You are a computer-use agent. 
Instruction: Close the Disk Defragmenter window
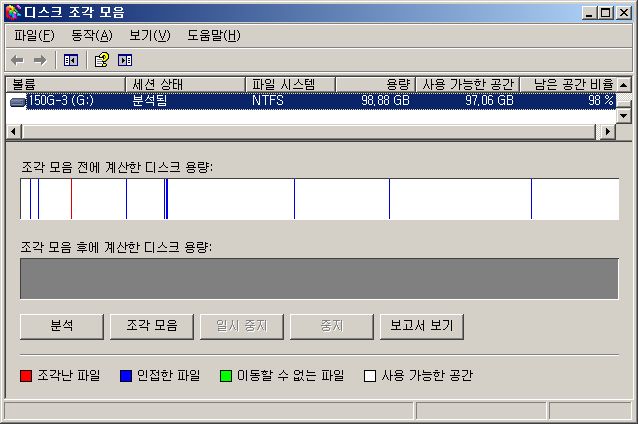pos(623,13)
